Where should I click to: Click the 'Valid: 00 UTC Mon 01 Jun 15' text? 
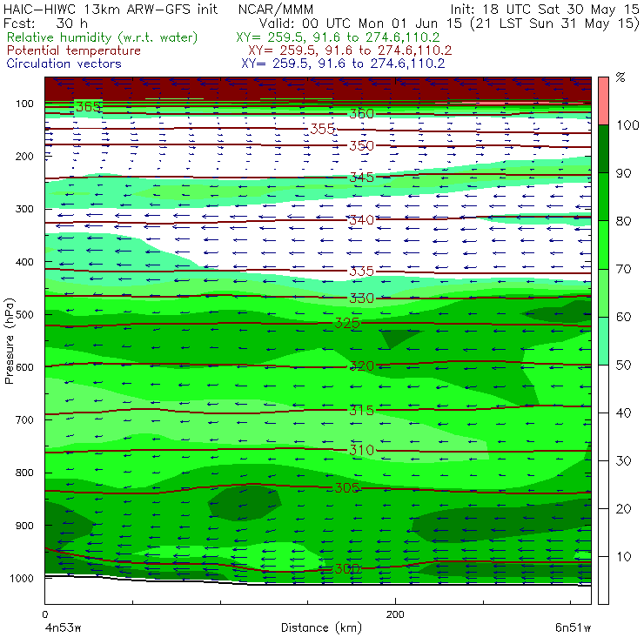click(x=360, y=23)
